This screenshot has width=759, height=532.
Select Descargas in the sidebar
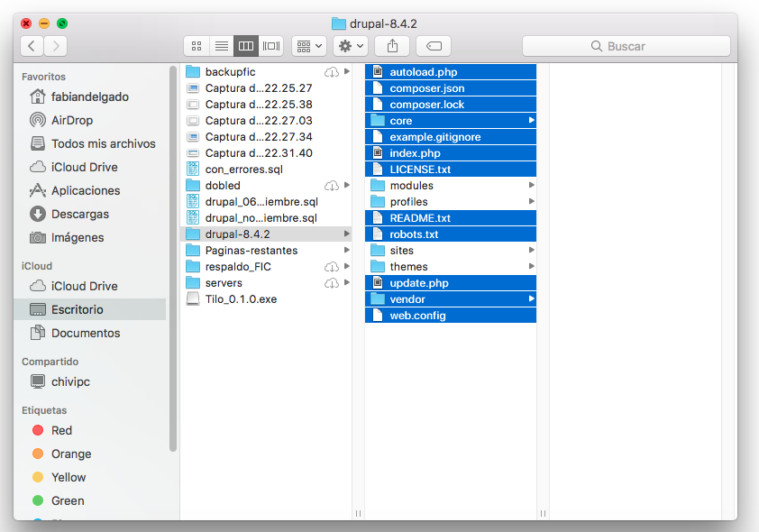(x=79, y=214)
